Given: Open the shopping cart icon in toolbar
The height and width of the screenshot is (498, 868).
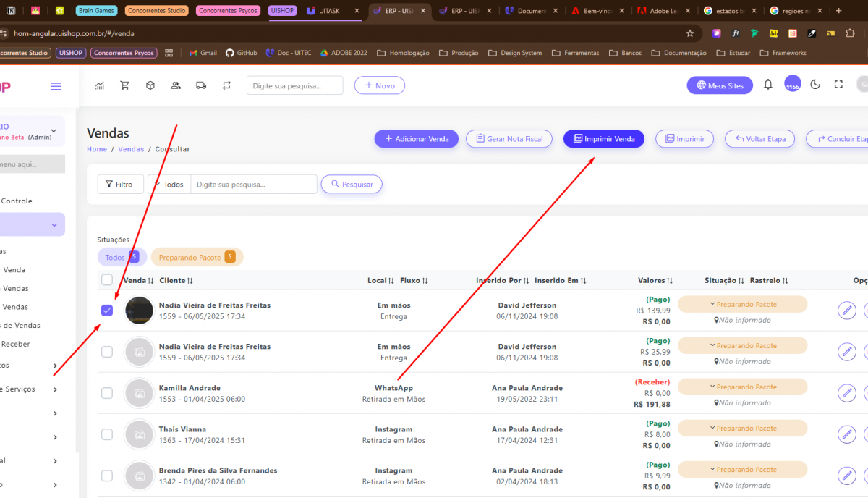Looking at the screenshot, I should tap(124, 85).
